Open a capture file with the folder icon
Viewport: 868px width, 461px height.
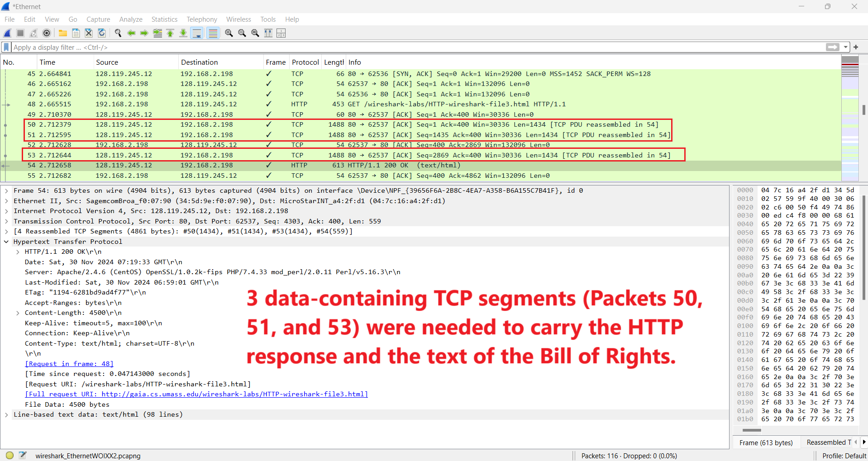pos(63,33)
